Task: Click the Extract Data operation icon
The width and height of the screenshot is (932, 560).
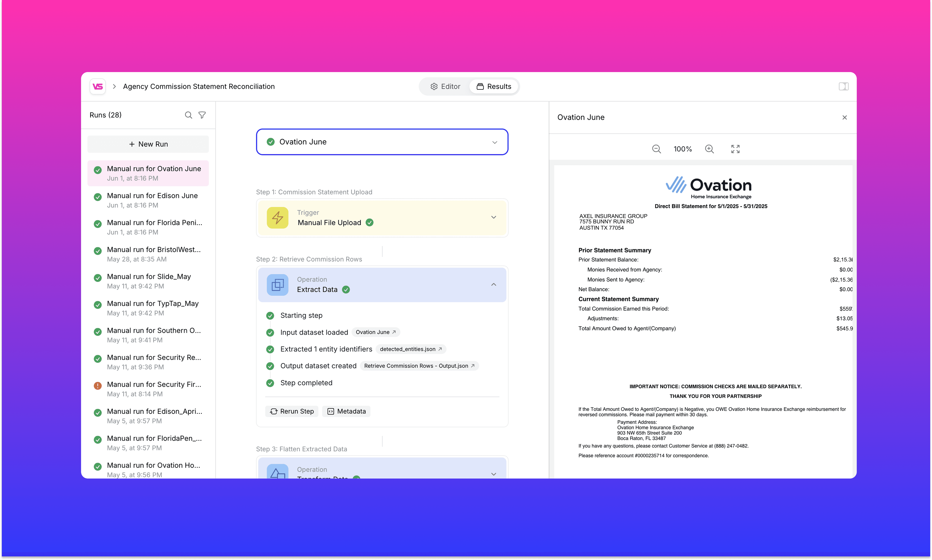Action: 277,285
